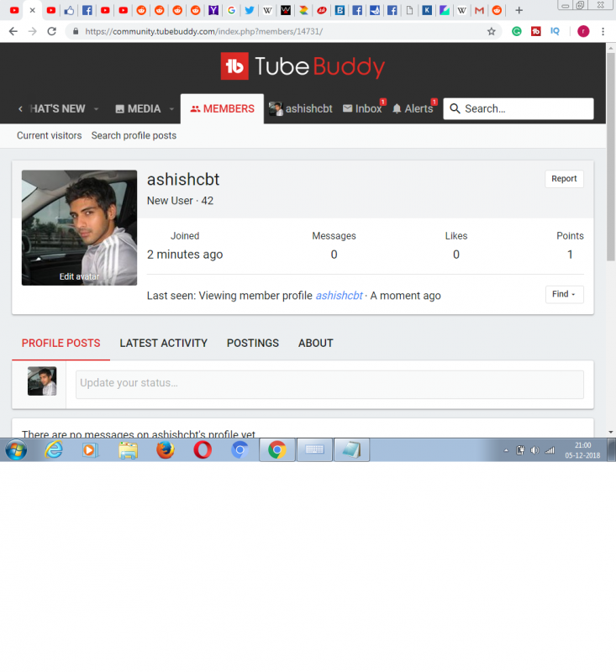Click the Grammarly extension icon
Viewport: 616px width, 672px height.
(516, 31)
